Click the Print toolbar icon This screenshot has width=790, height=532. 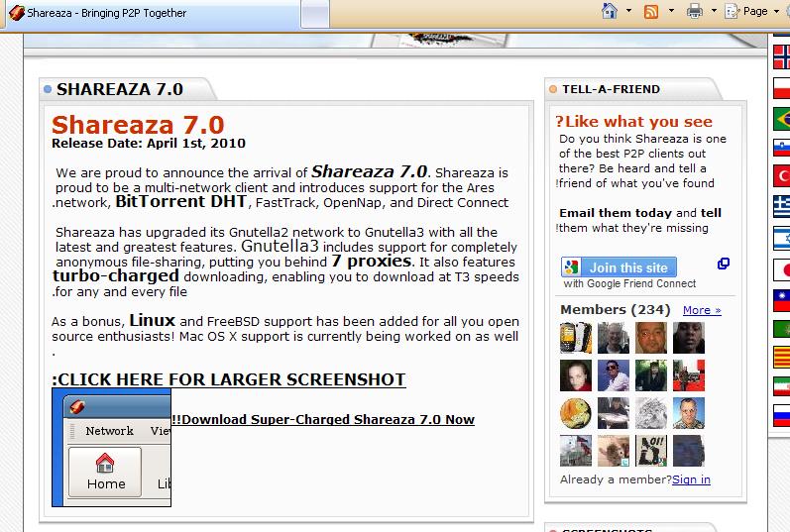tap(695, 11)
